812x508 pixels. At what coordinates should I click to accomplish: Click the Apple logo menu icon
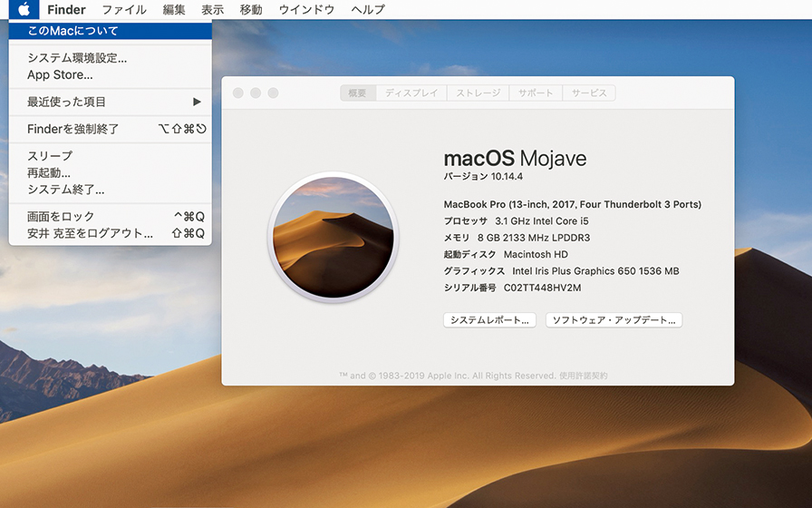pos(24,10)
